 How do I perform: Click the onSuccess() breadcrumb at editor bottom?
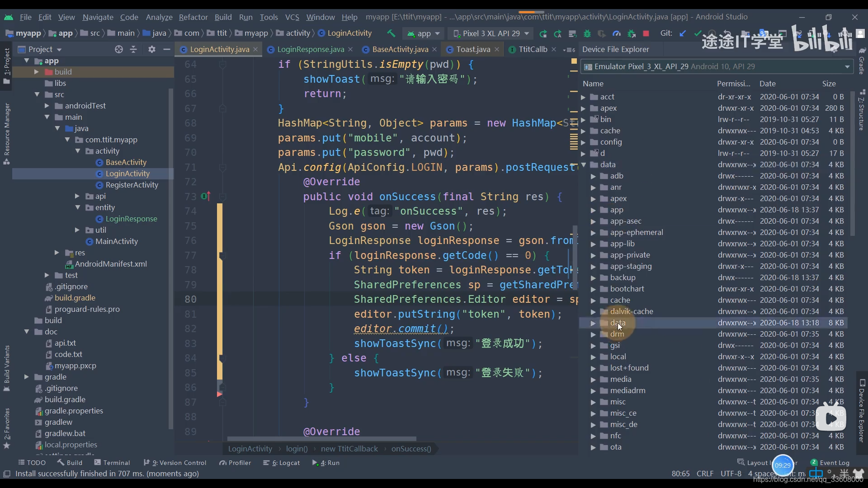click(411, 449)
